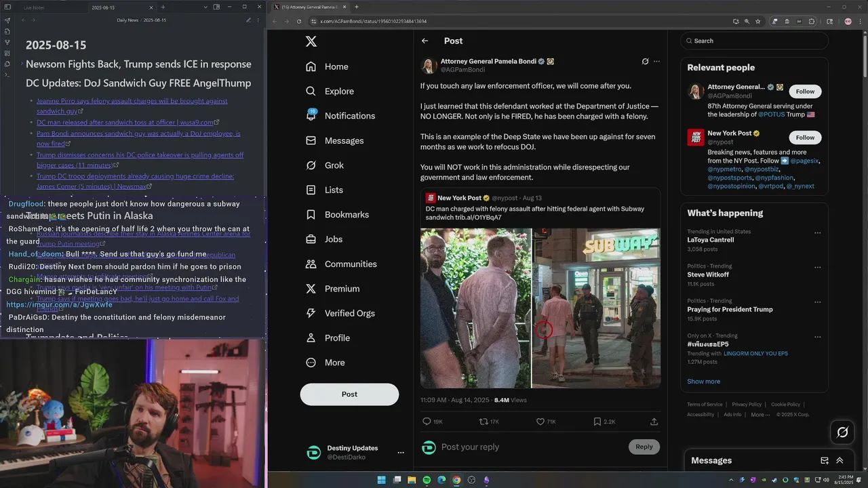Open the note's more options dots
Viewport: 868px width, 488px height.
pos(258,20)
